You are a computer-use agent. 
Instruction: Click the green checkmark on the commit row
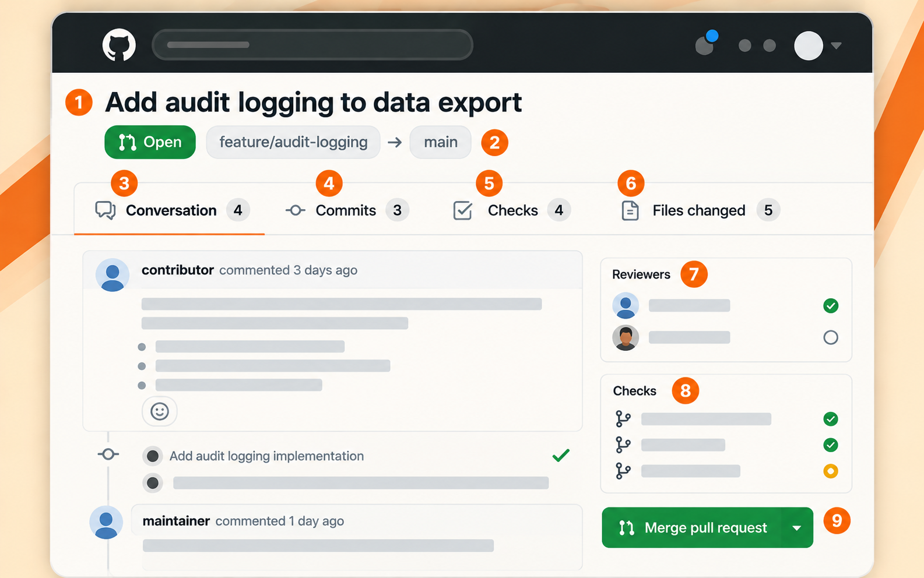(561, 455)
